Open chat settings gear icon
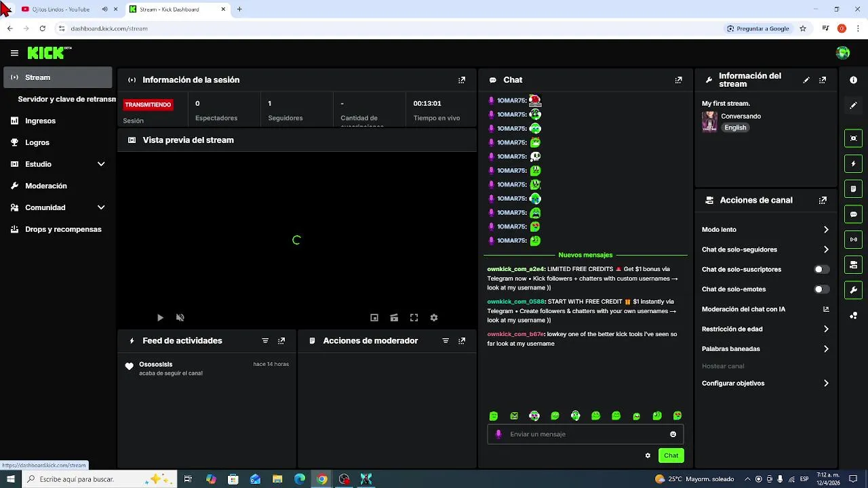The height and width of the screenshot is (488, 868). click(x=648, y=455)
